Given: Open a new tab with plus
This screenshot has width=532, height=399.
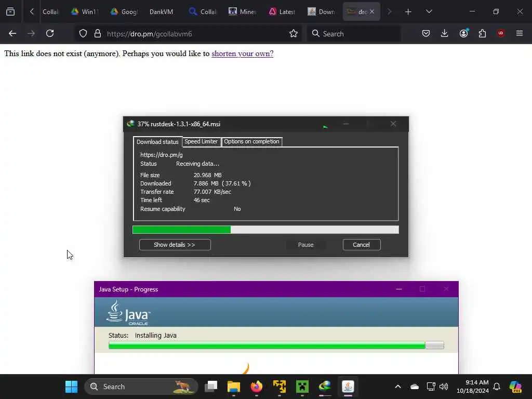Looking at the screenshot, I should [x=408, y=12].
